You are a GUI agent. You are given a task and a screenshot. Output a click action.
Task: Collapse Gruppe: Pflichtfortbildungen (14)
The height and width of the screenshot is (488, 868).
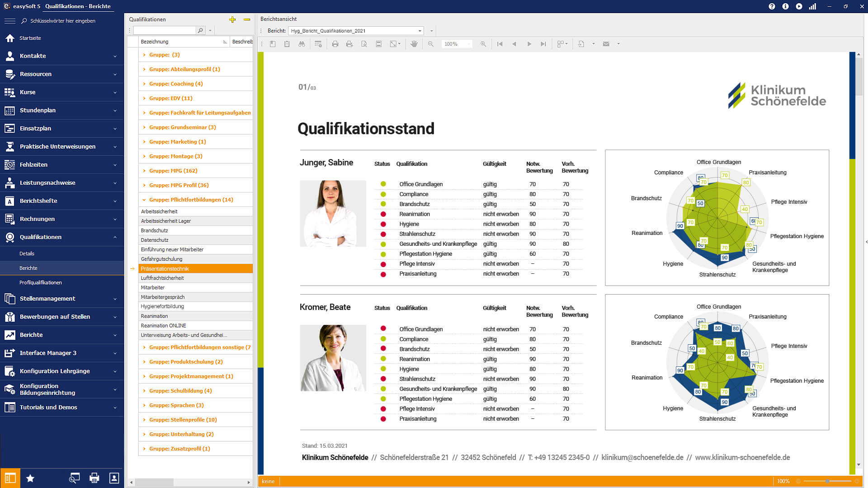[x=144, y=200]
